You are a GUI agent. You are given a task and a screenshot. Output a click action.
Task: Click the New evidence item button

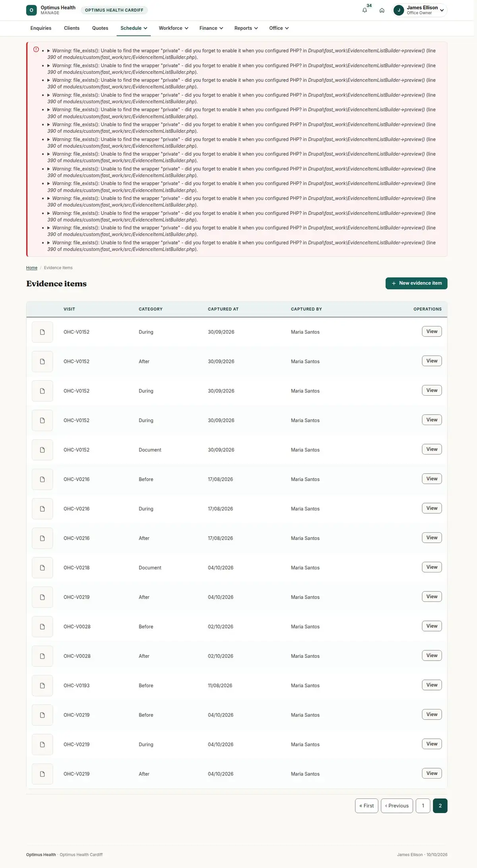pyautogui.click(x=416, y=283)
